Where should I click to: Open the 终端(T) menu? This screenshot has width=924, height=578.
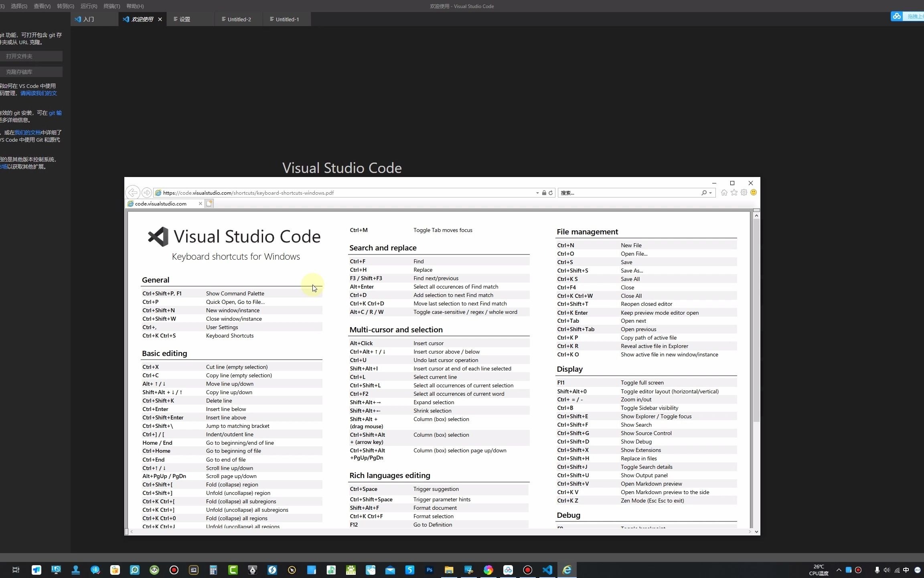point(112,6)
